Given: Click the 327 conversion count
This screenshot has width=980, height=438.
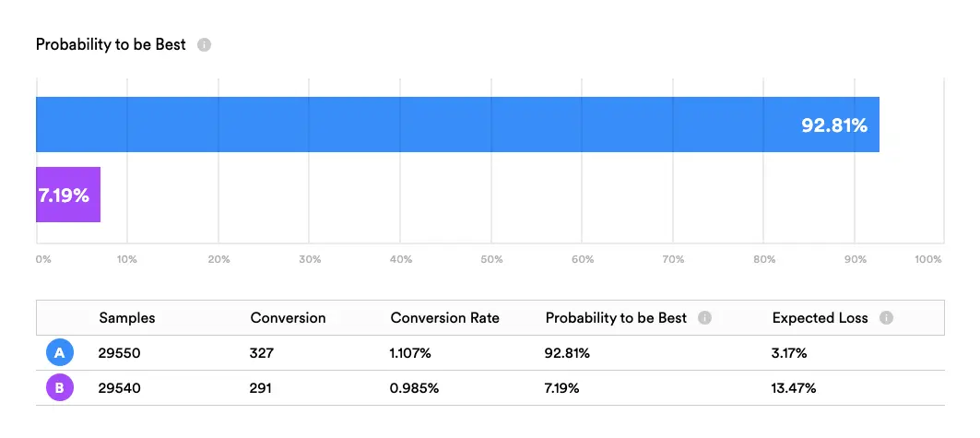Looking at the screenshot, I should 261,353.
